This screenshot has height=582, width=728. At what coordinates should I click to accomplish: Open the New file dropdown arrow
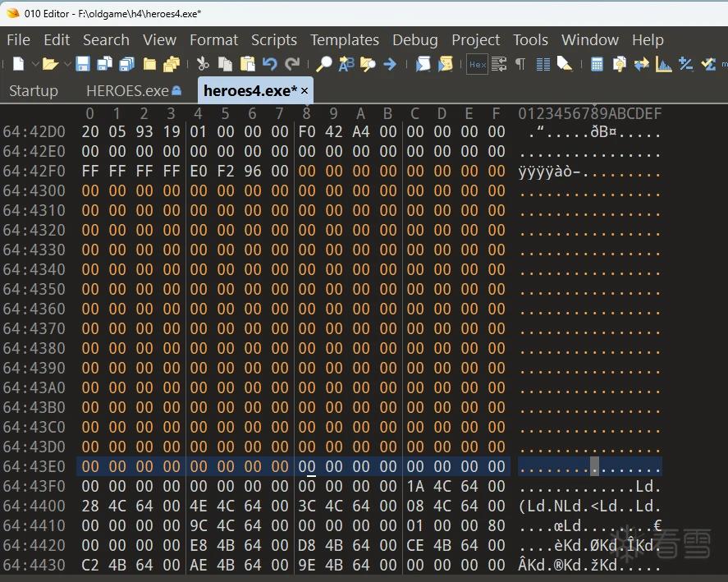pos(35,64)
